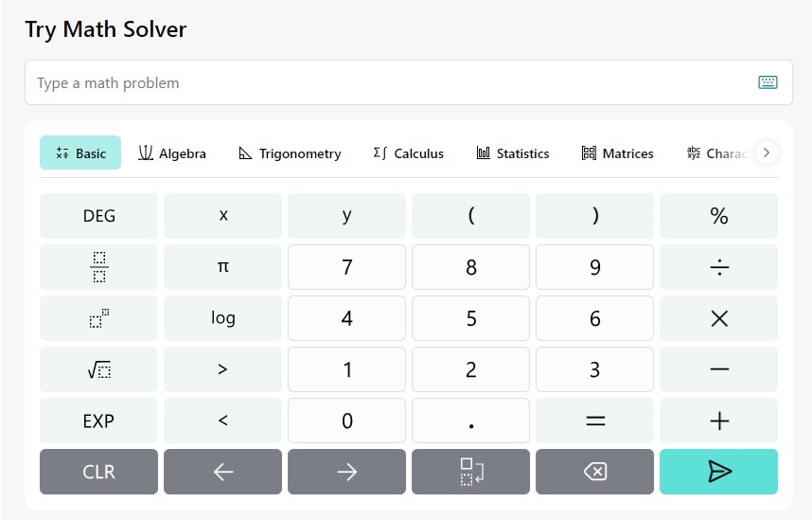Click the percent key
The height and width of the screenshot is (520, 812).
719,216
